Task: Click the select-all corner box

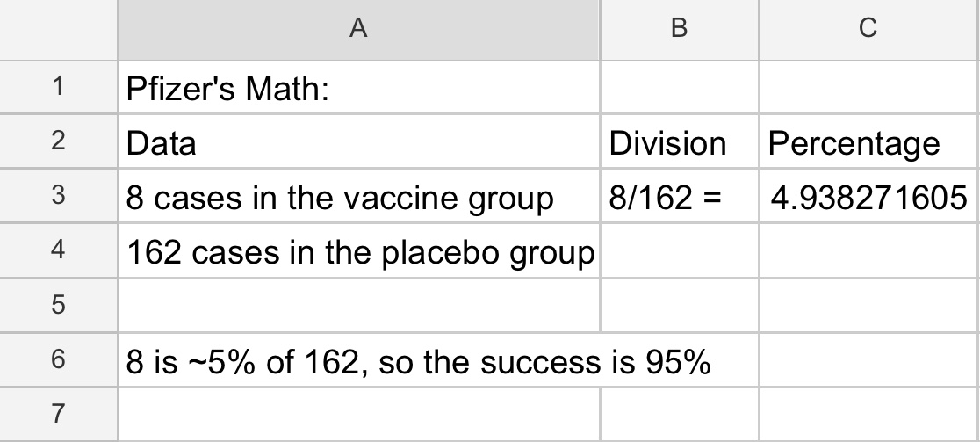Action: (x=58, y=30)
